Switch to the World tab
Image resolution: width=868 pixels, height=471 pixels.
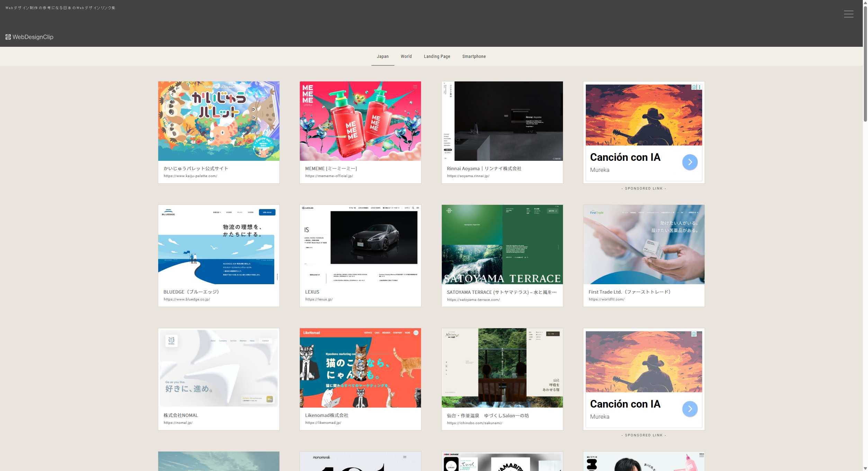(x=406, y=56)
